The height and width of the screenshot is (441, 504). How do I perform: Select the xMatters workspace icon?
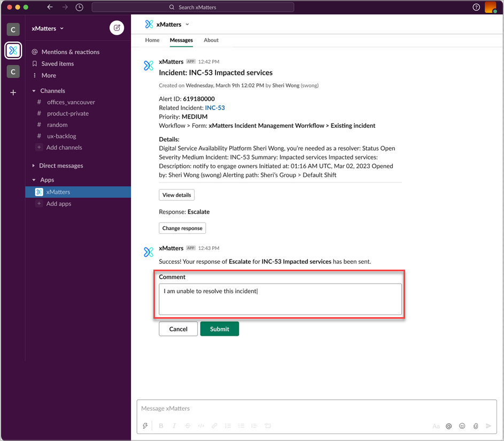[13, 50]
